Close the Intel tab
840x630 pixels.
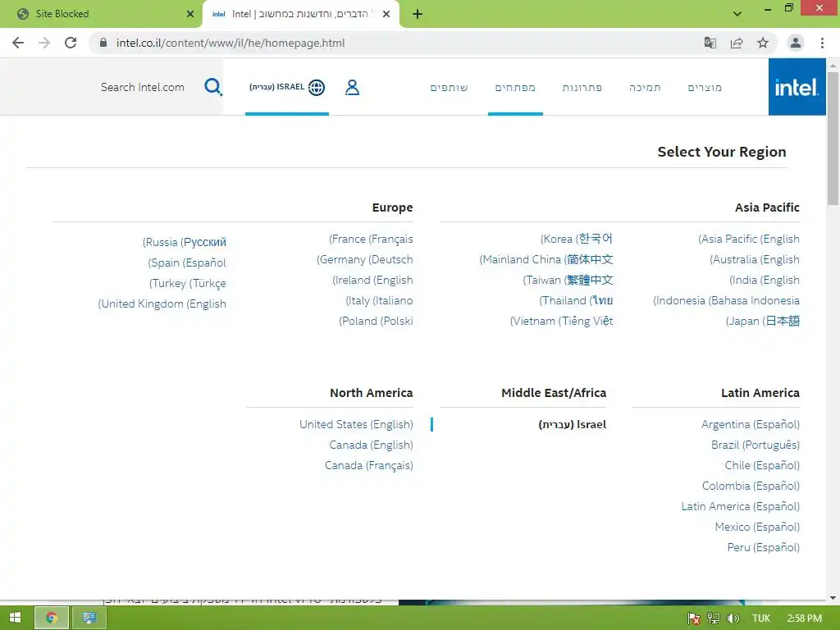click(x=386, y=14)
